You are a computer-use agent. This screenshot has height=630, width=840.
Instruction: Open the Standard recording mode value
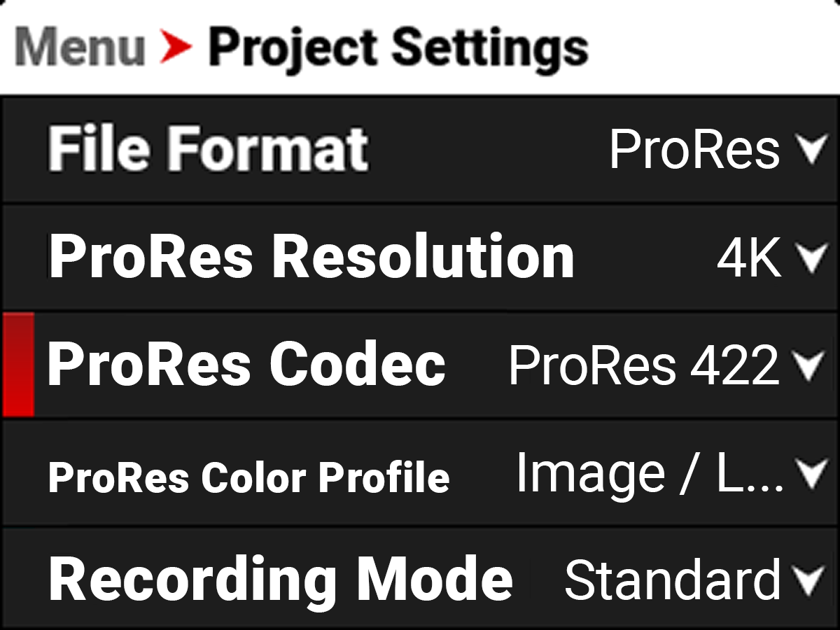coord(672,580)
